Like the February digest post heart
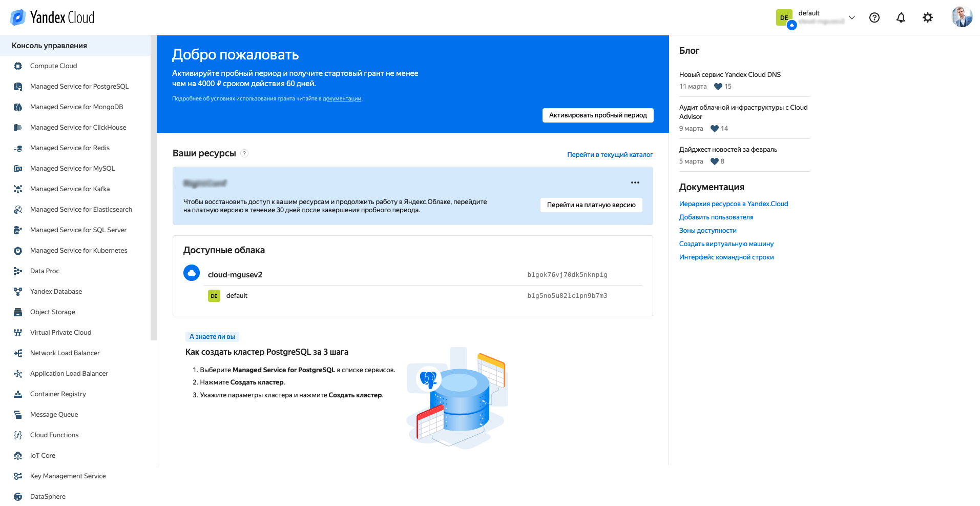Image resolution: width=980 pixels, height=506 pixels. coord(715,161)
